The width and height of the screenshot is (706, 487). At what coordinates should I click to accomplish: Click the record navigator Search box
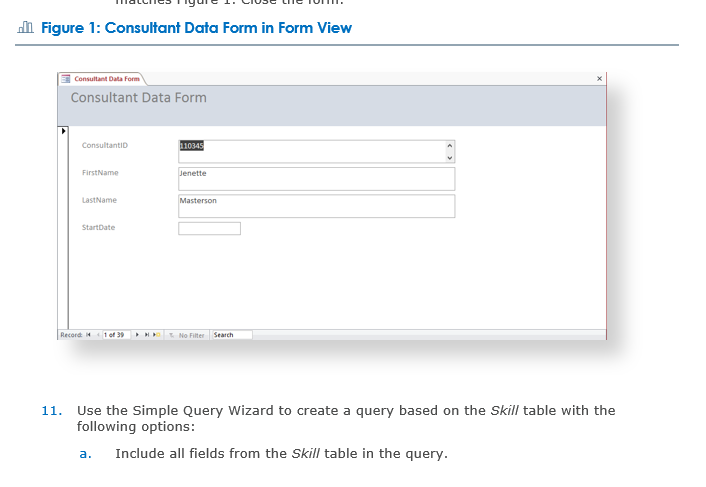coord(232,335)
